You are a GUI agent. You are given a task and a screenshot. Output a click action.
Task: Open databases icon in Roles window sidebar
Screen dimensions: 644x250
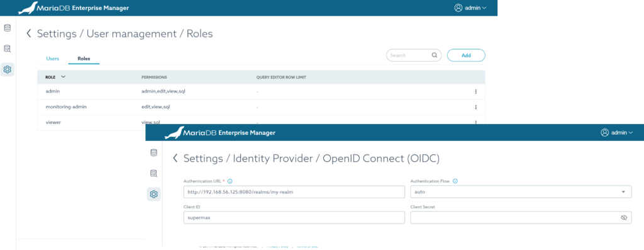7,28
